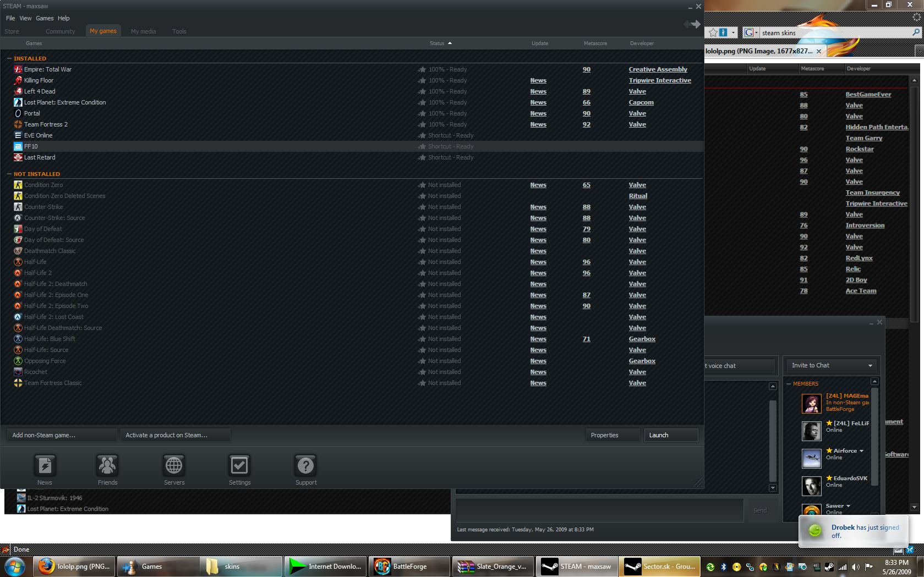
Task: Click the Killing Floor game icon
Action: point(18,80)
